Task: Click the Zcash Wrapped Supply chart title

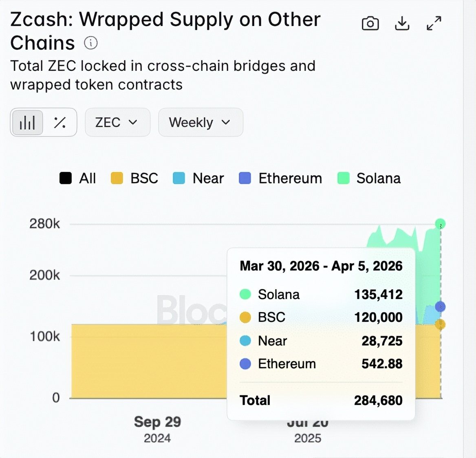Action: click(x=165, y=31)
